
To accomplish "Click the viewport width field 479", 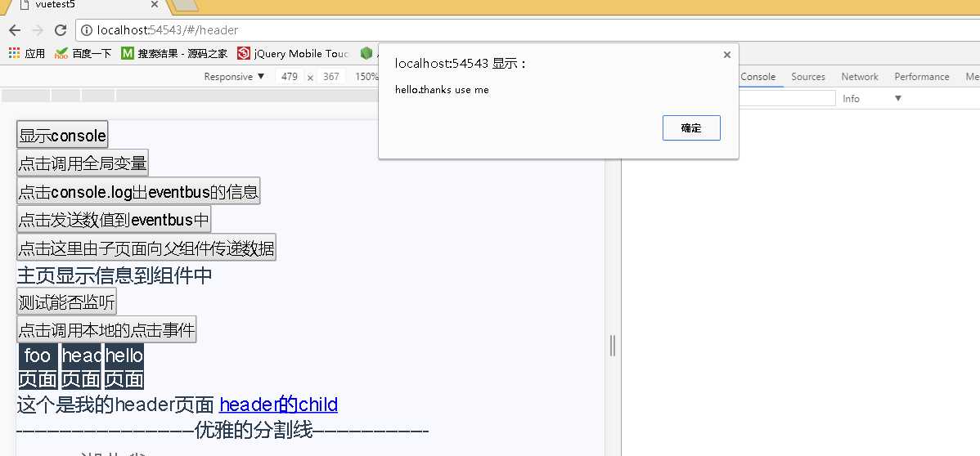I will point(290,77).
